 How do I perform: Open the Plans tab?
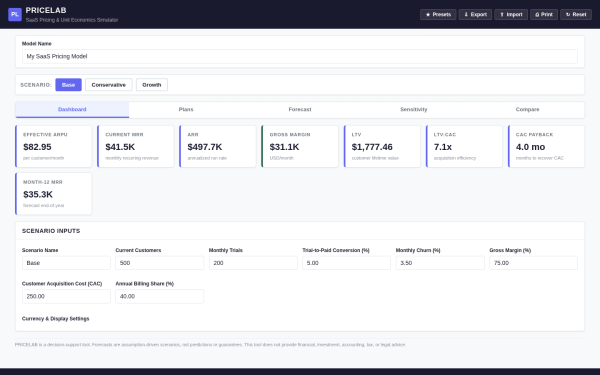pyautogui.click(x=186, y=109)
